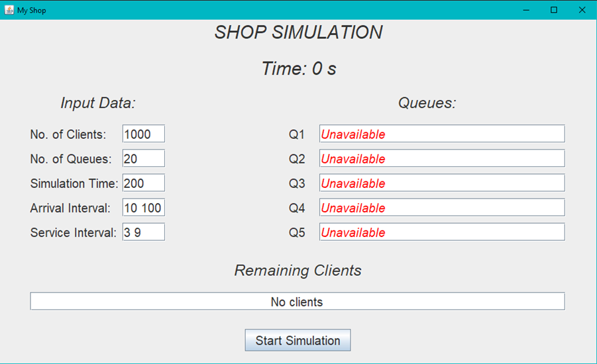This screenshot has width=597, height=364.
Task: Click the Q5 queue Unavailable field
Action: point(442,232)
